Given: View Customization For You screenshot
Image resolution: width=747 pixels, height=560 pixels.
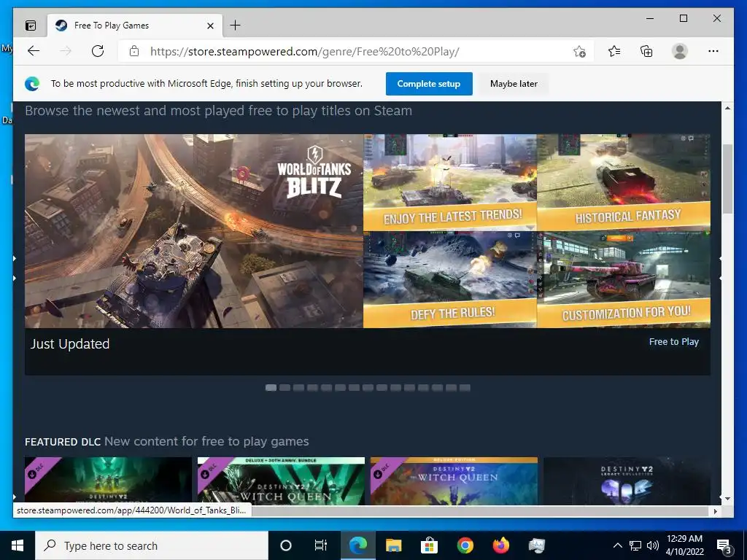Looking at the screenshot, I should (x=624, y=280).
